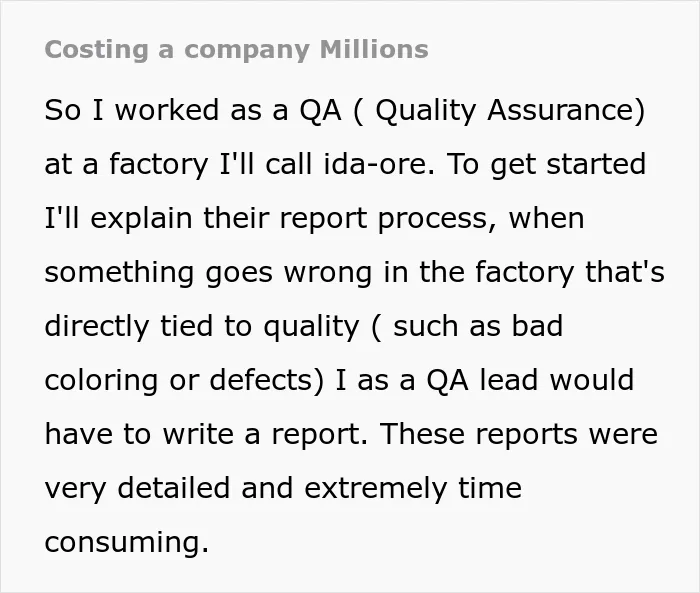700x593 pixels.
Task: Click the phrase 'report process,' in paragraph
Action: tap(388, 219)
